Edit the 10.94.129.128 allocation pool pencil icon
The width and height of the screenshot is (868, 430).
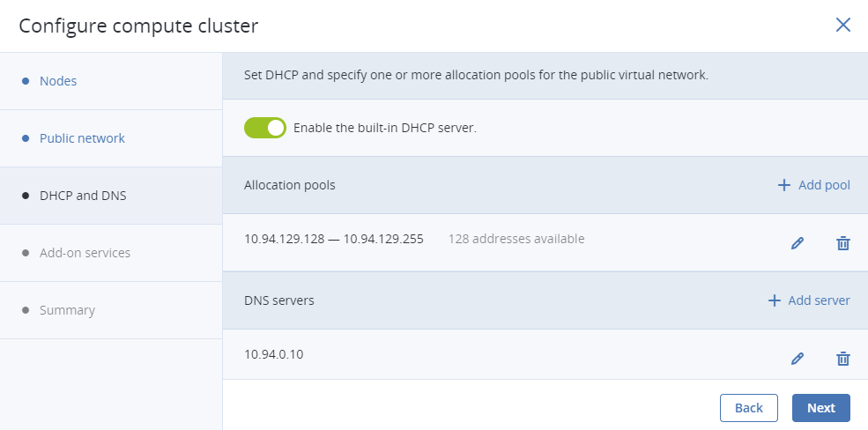(x=798, y=243)
